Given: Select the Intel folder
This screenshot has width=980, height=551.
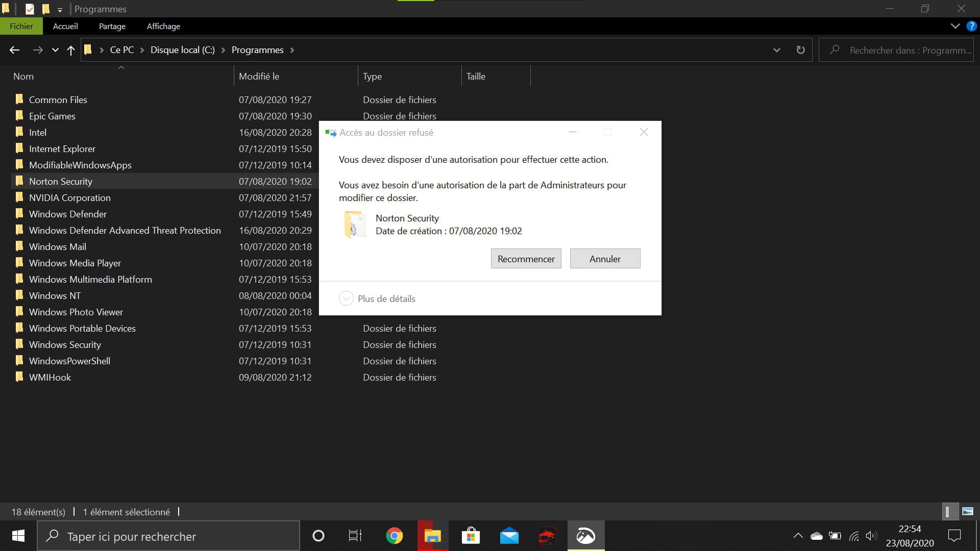Looking at the screenshot, I should 37,132.
